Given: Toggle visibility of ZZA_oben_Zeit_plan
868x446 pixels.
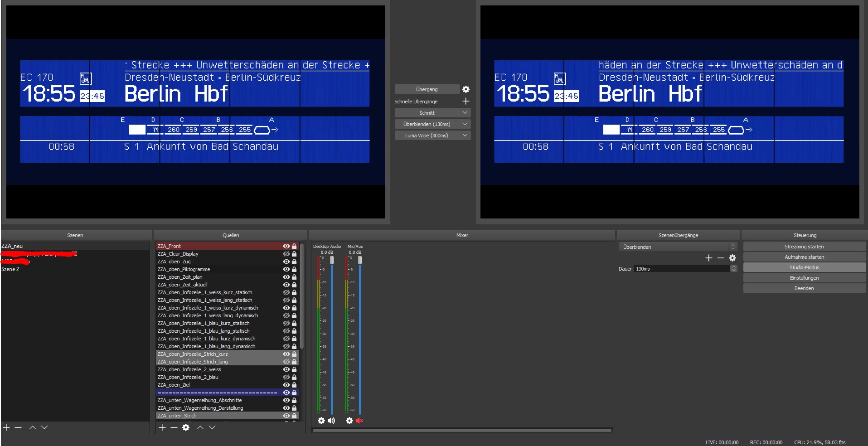Looking at the screenshot, I should (x=286, y=277).
